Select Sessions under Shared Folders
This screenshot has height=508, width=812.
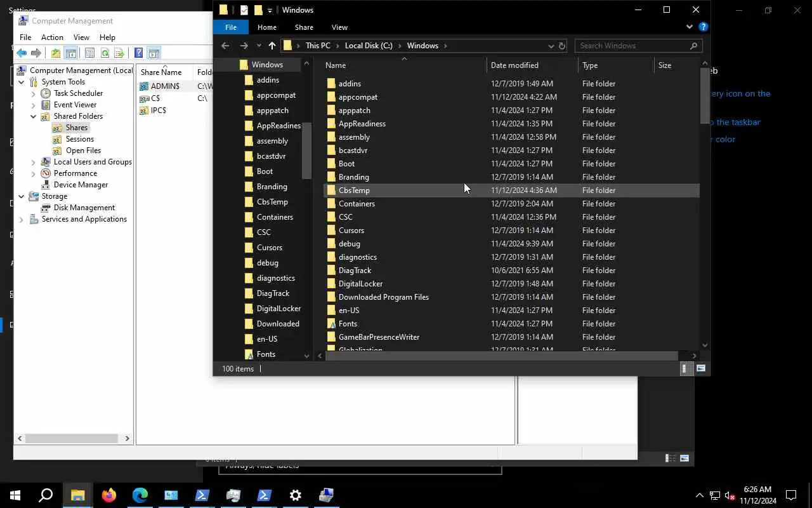pyautogui.click(x=79, y=139)
